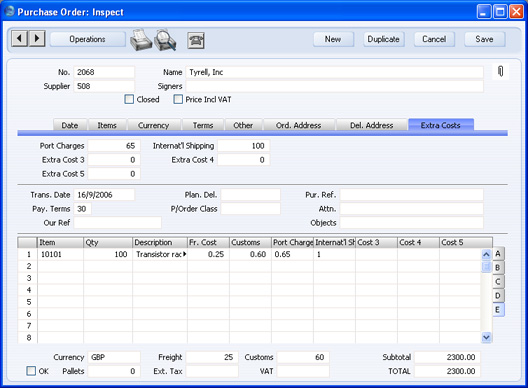Click the Cancel button
This screenshot has width=528, height=388.
pos(434,39)
